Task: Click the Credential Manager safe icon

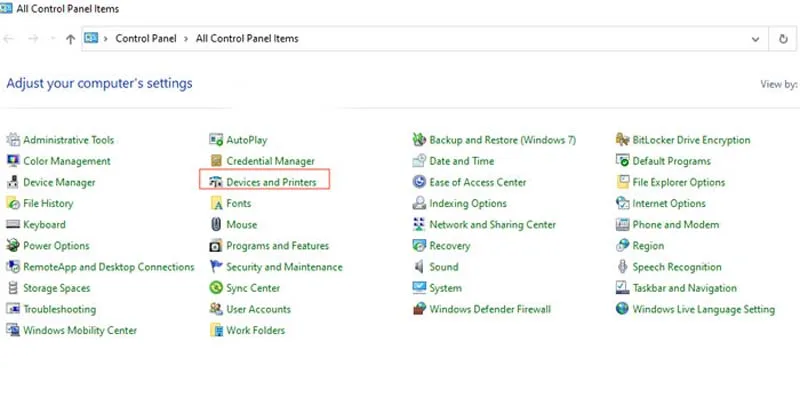Action: 216,161
